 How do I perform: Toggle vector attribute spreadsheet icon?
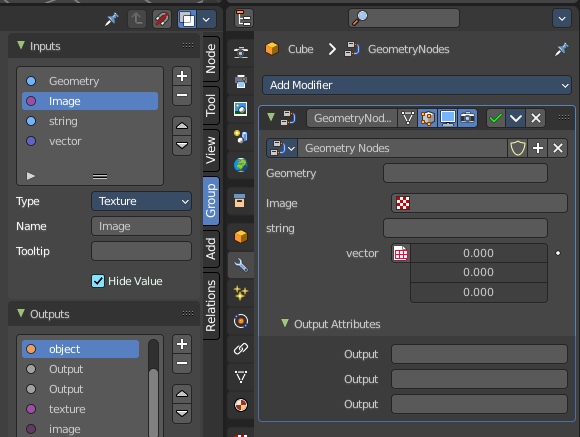(x=401, y=253)
